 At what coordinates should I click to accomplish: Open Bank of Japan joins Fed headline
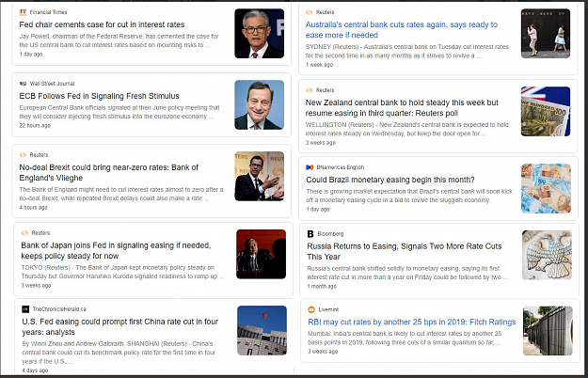(x=116, y=250)
